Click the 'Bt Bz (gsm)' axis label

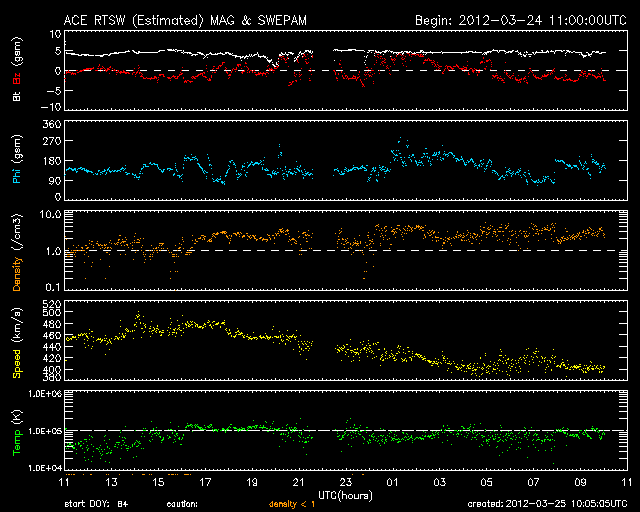17,69
